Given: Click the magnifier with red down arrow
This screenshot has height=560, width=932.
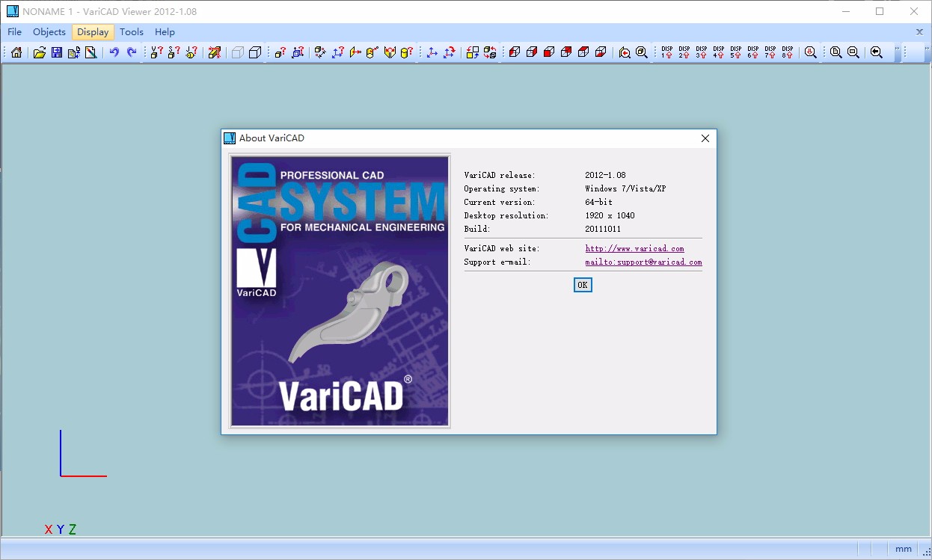Looking at the screenshot, I should [810, 52].
